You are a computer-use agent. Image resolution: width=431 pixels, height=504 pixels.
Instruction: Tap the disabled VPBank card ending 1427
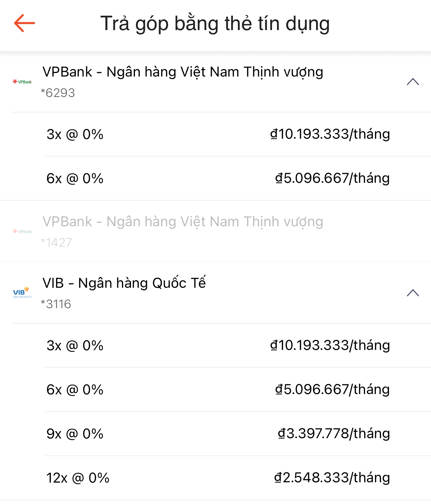[x=215, y=231]
